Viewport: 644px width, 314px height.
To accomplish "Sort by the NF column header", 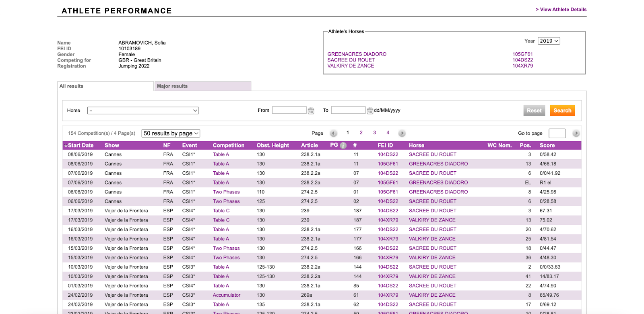I will point(167,146).
